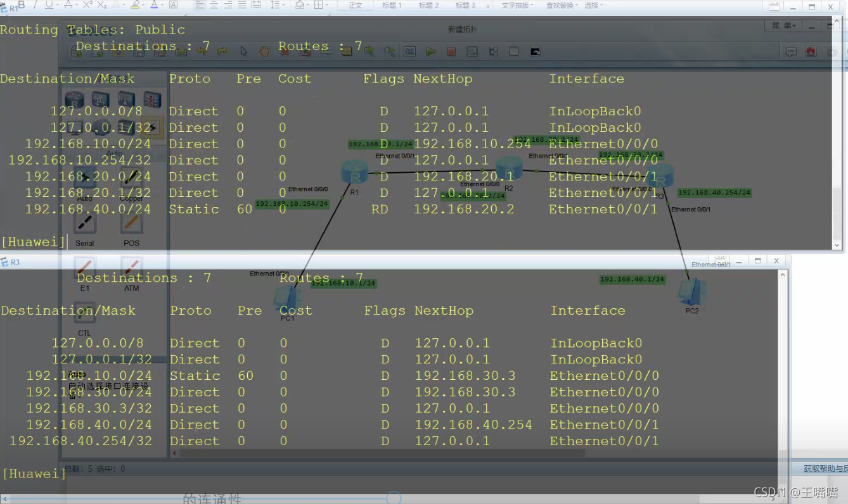
Task: Select router R1 in the topology
Action: (x=354, y=173)
